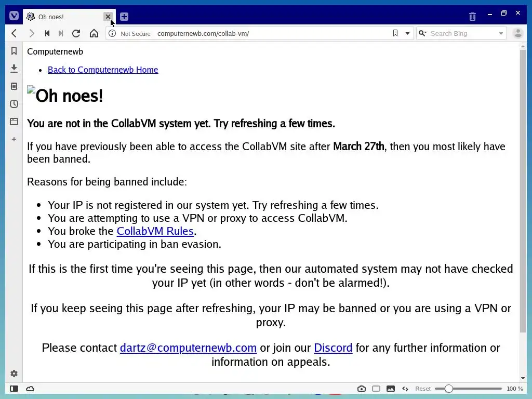This screenshot has height=399, width=532.
Task: Bookmark this page from address bar
Action: pos(395,33)
